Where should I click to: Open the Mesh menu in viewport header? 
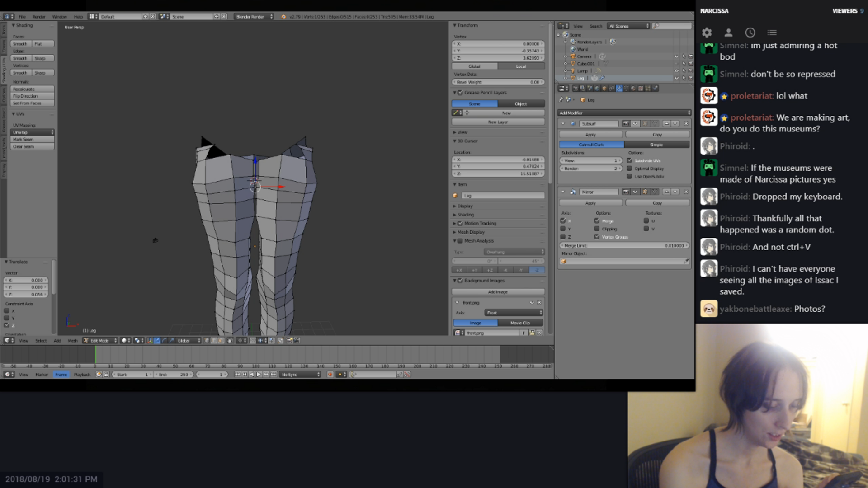pos(72,341)
